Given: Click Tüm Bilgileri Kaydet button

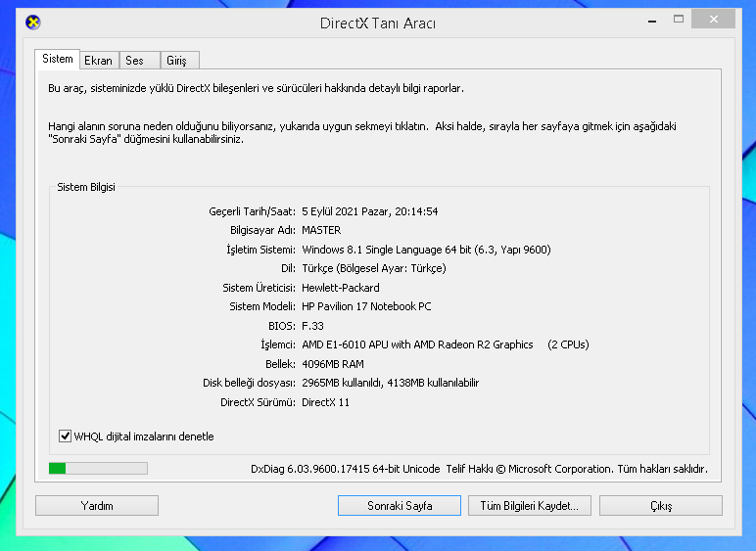Looking at the screenshot, I should (x=530, y=506).
